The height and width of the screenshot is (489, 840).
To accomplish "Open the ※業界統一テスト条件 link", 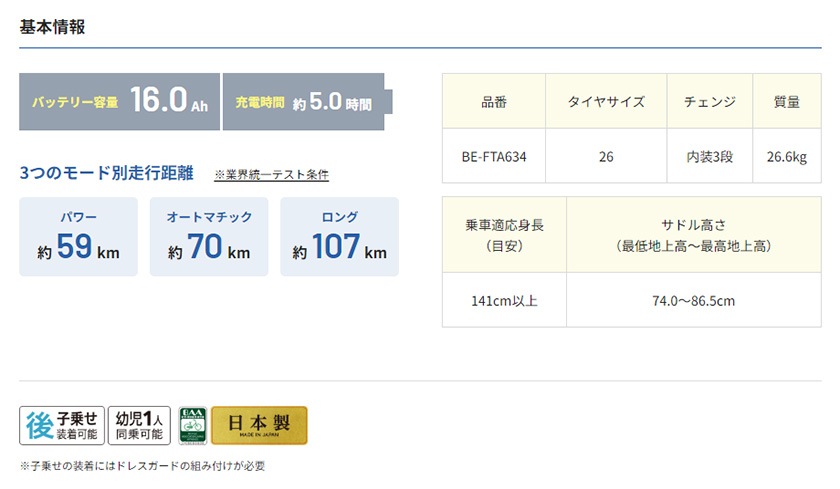I will tap(271, 175).
